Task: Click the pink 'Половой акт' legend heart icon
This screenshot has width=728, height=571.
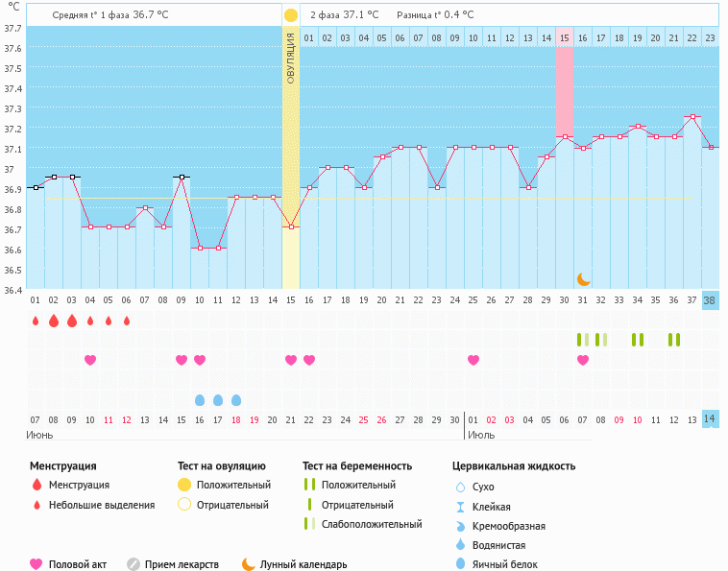Action: [x=36, y=564]
